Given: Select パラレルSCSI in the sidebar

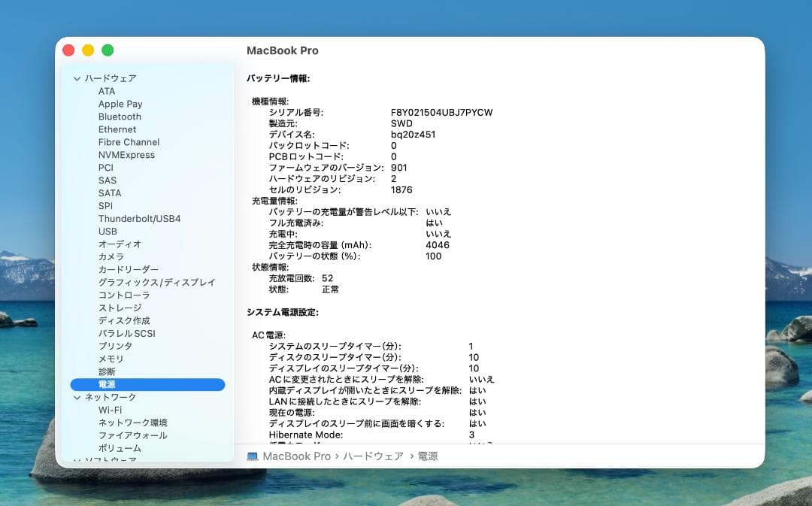Looking at the screenshot, I should [x=127, y=334].
